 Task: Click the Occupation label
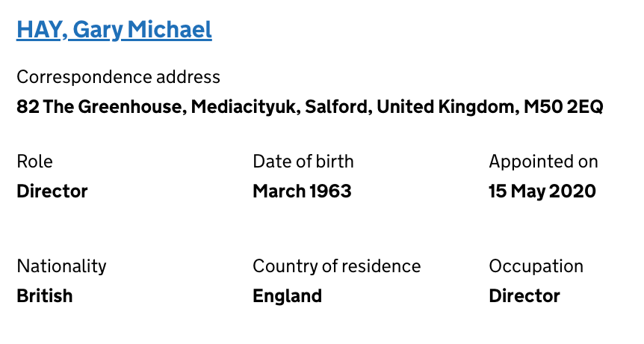click(536, 266)
